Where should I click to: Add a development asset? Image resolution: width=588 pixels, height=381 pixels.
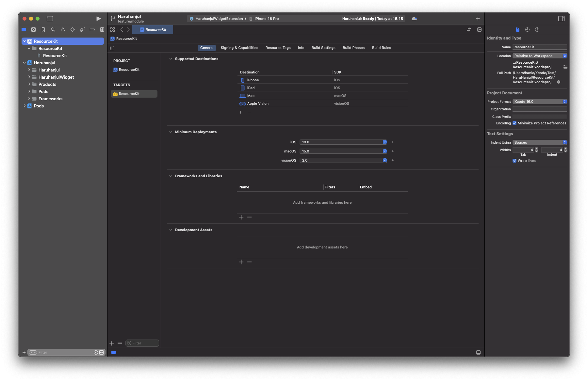[x=241, y=262]
